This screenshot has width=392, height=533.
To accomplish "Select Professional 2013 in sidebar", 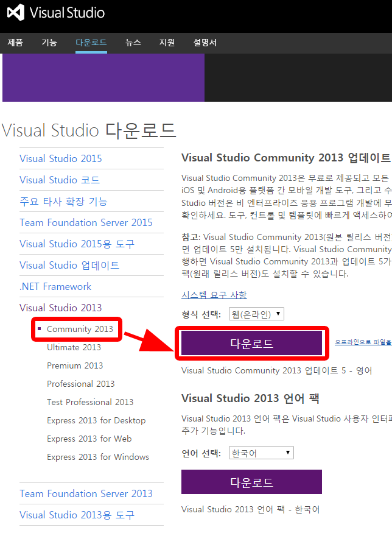I will coord(81,384).
